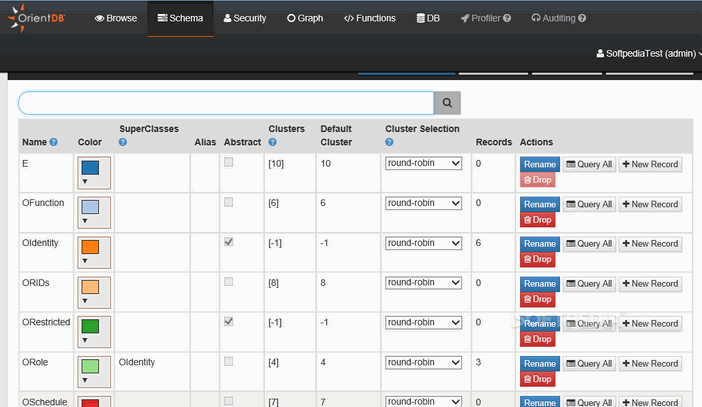This screenshot has width=702, height=407.
Task: Focus the class search input field
Action: click(x=225, y=103)
